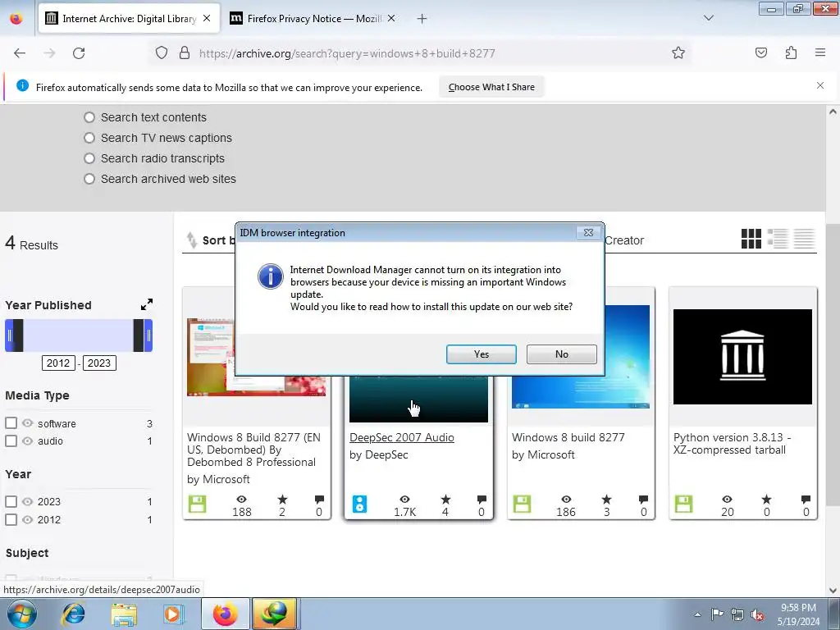Click the page vertical scrollbar
Image resolution: width=840 pixels, height=630 pixels.
(x=833, y=364)
